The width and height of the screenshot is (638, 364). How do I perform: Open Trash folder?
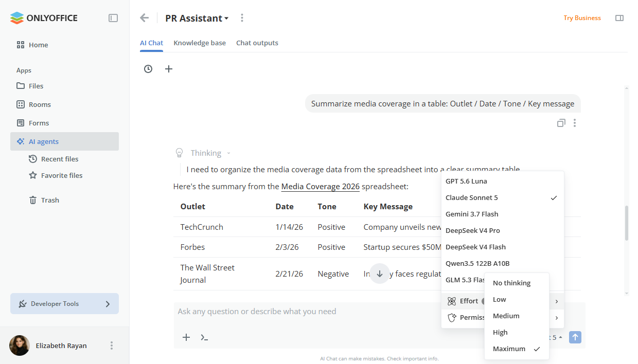point(44,200)
